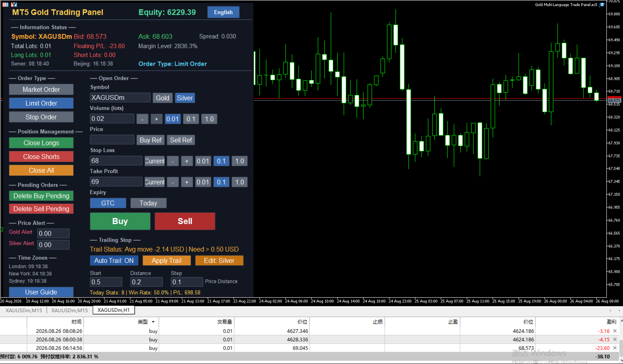Click the chart icon beside the table icon
The height and width of the screenshot is (364, 623).
(x=14, y=4)
